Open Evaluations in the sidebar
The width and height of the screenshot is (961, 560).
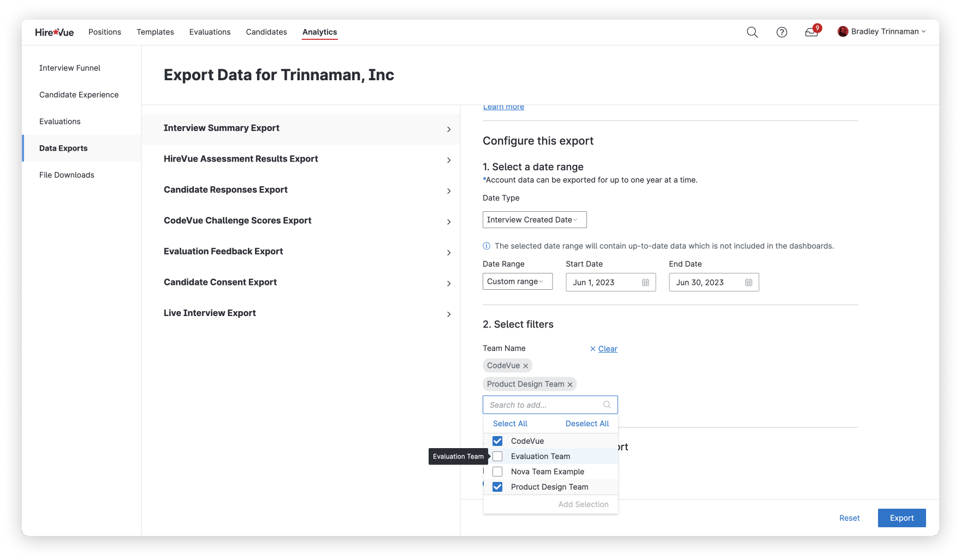60,122
